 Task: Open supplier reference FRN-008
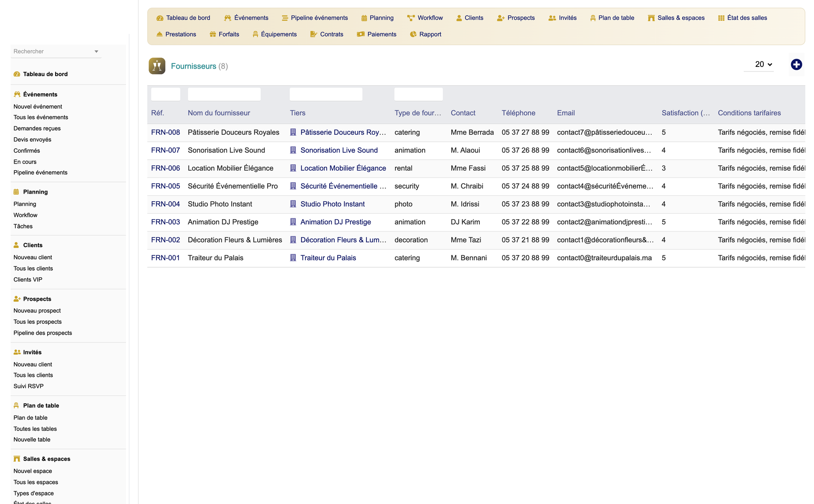tap(166, 132)
